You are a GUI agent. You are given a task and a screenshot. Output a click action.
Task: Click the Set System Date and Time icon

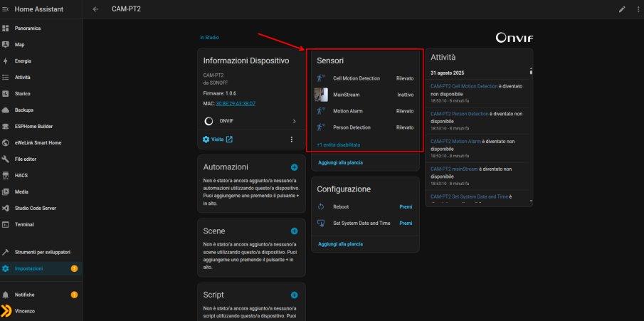tap(321, 223)
